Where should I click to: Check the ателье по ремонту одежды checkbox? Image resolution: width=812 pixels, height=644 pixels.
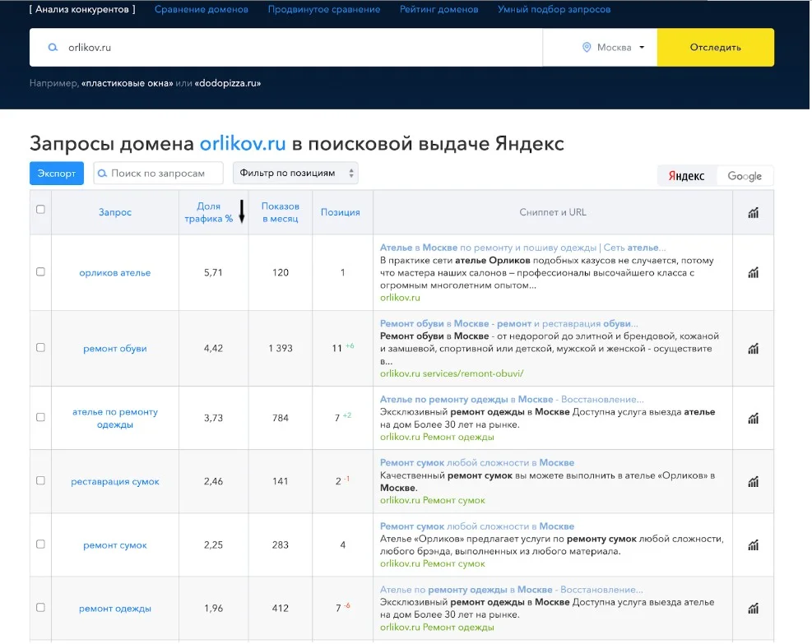(40, 417)
